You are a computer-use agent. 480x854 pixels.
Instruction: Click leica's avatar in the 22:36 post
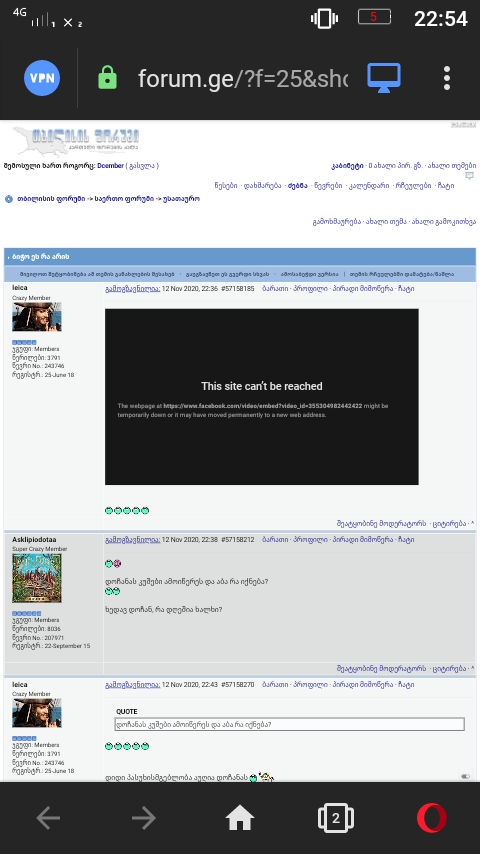click(x=37, y=317)
